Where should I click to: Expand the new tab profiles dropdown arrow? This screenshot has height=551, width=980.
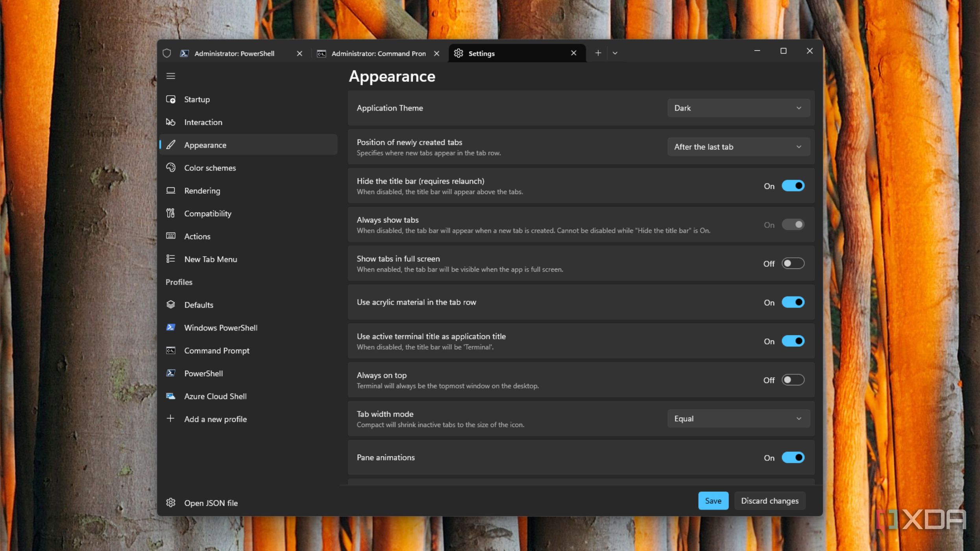click(615, 53)
